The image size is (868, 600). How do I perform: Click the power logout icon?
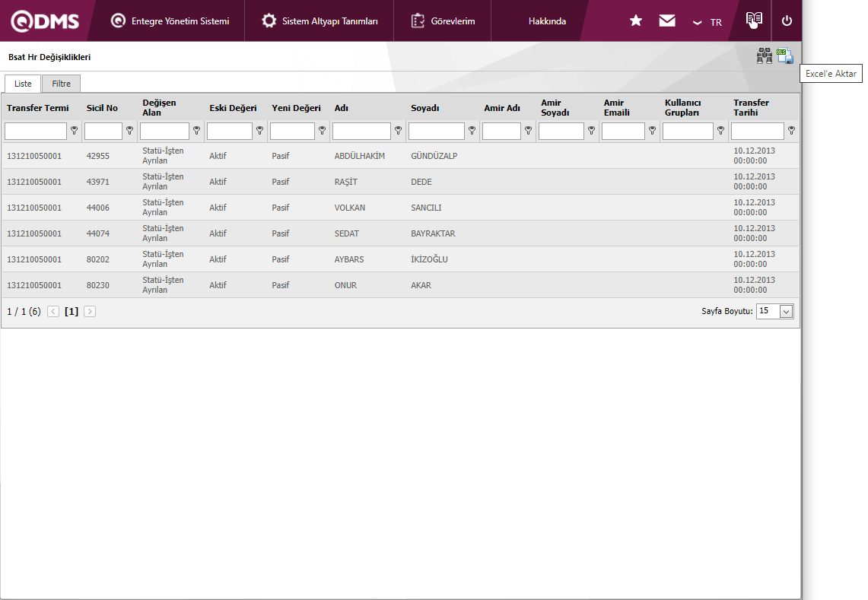point(787,21)
